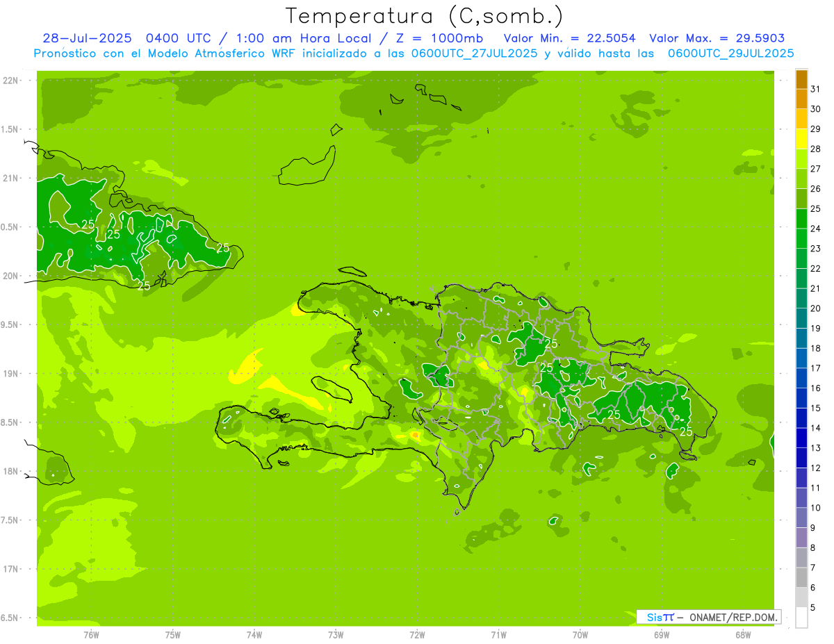Select the date text '28-Jul-2025'
Screen dimensions: 834x644
coord(88,38)
